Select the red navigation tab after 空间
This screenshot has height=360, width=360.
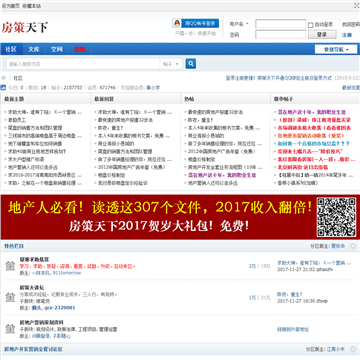click(x=80, y=49)
